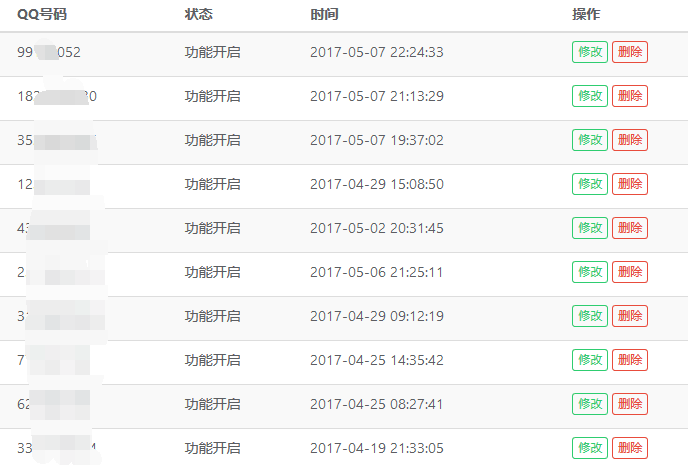Modify the 2017-04-29 15:08:50 entry
The image size is (688, 476).
[590, 184]
